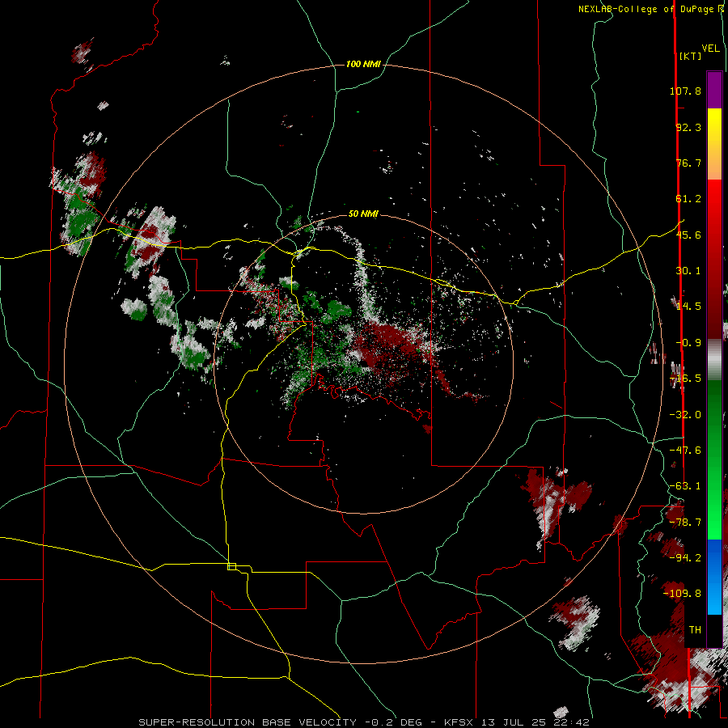Click the 14.5 velocity scale value
This screenshot has width=728, height=728.
point(688,307)
